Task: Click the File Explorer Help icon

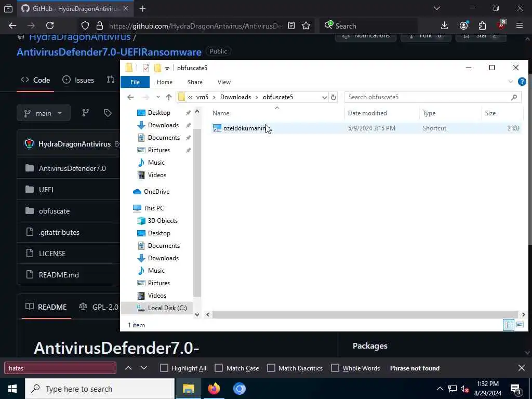Action: [x=522, y=82]
